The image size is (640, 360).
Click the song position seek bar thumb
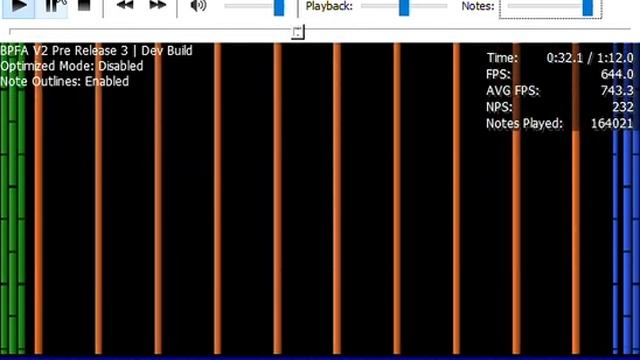click(x=298, y=32)
